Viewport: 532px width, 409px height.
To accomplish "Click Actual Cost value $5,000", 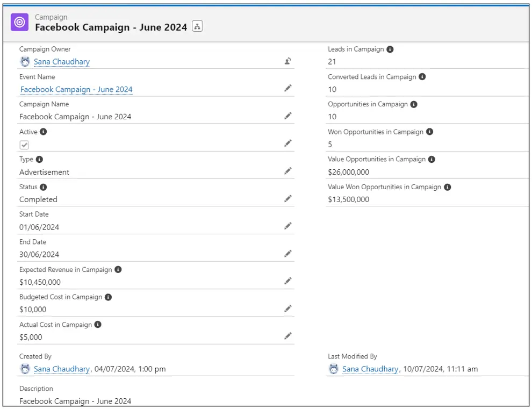I will tap(31, 337).
